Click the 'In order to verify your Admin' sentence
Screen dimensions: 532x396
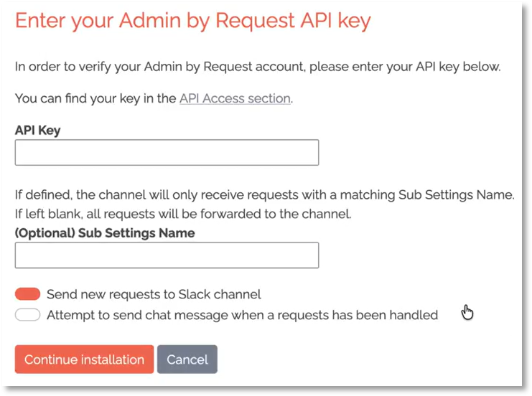(x=258, y=67)
